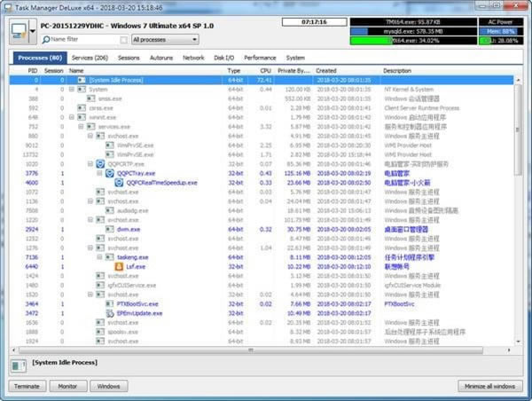This screenshot has width=532, height=401.
Task: Click the selected process icon in bottom panel
Action: tap(20, 366)
